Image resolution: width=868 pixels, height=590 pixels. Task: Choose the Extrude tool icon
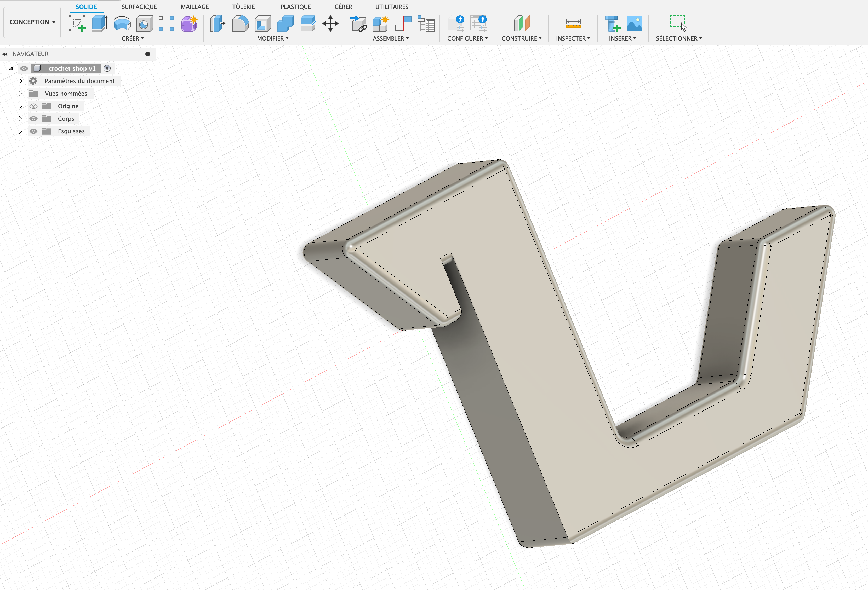[x=99, y=24]
